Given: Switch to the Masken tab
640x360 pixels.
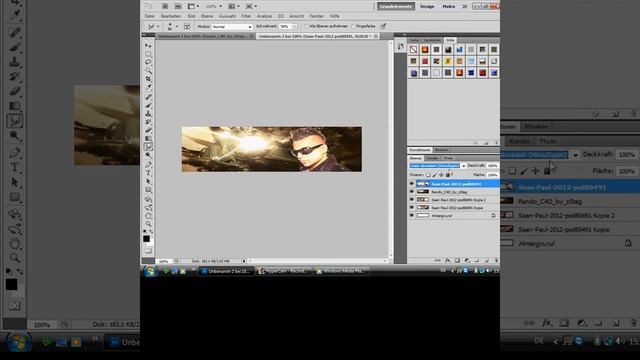Looking at the screenshot, I should pos(442,150).
